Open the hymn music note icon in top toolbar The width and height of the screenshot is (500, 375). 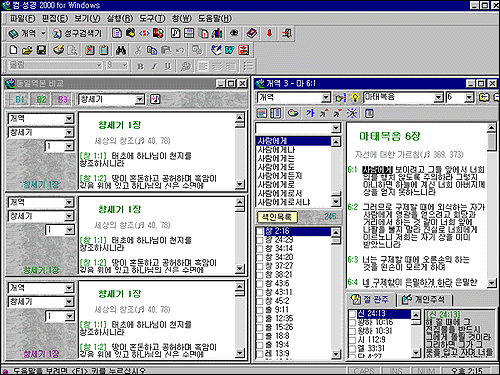pos(176,33)
